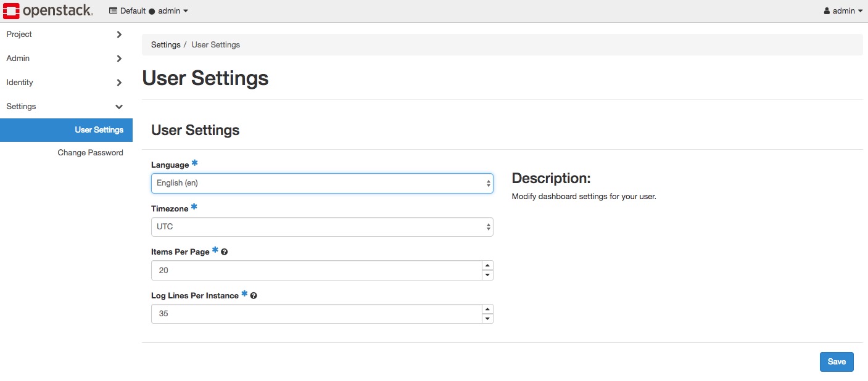Open the Timezone dropdown
Image resolution: width=868 pixels, height=381 pixels.
[321, 227]
